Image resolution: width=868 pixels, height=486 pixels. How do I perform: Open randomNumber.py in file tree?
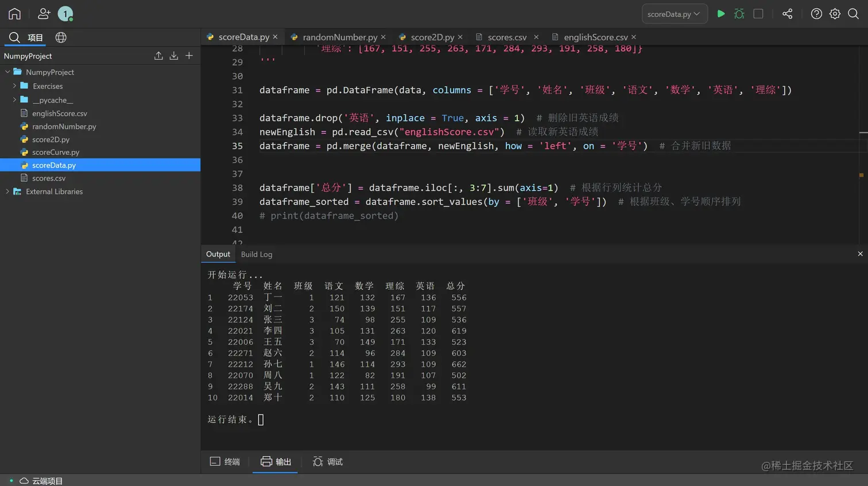pyautogui.click(x=64, y=126)
